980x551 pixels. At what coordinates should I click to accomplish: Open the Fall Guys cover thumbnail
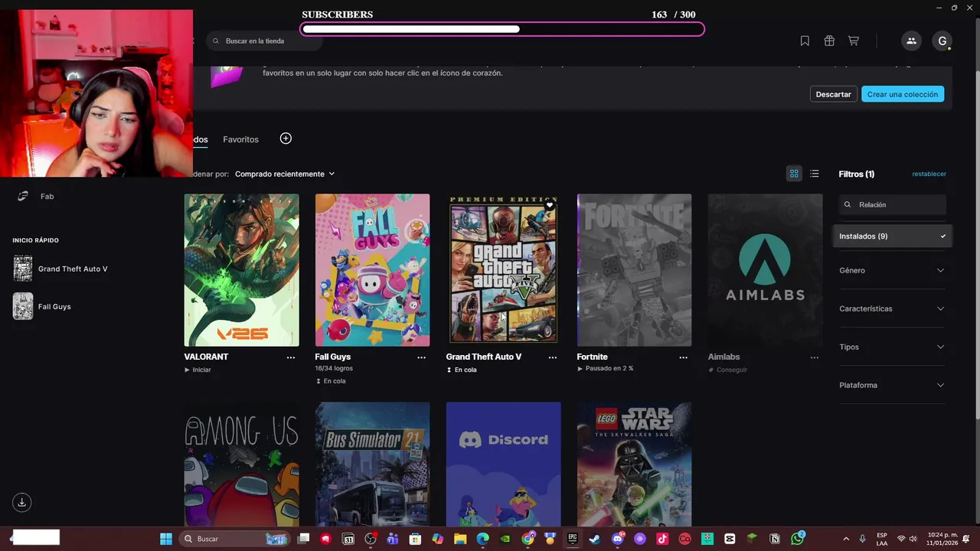point(372,269)
